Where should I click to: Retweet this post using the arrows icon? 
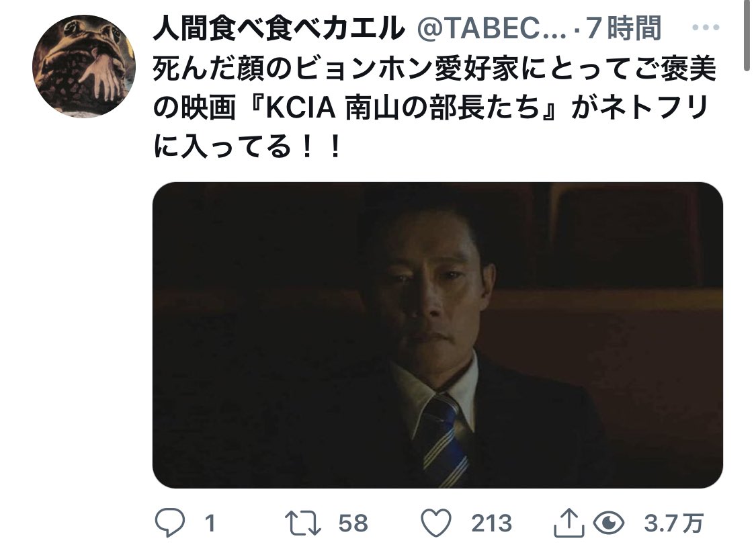click(303, 523)
